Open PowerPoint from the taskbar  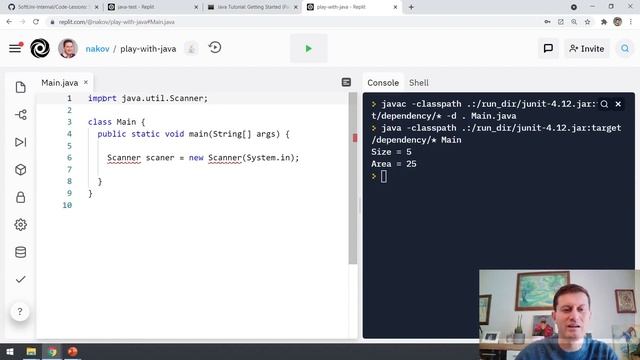click(x=73, y=351)
